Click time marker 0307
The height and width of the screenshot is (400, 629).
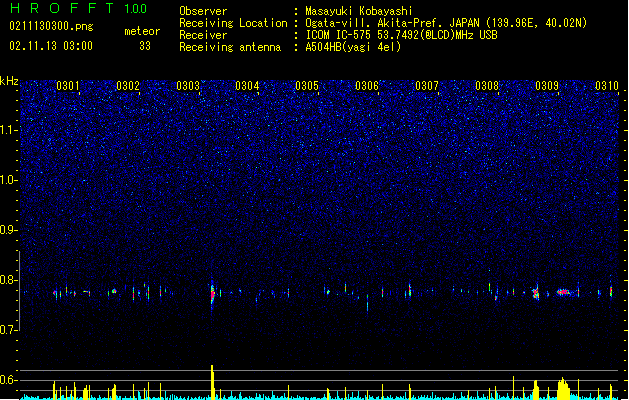(x=427, y=86)
